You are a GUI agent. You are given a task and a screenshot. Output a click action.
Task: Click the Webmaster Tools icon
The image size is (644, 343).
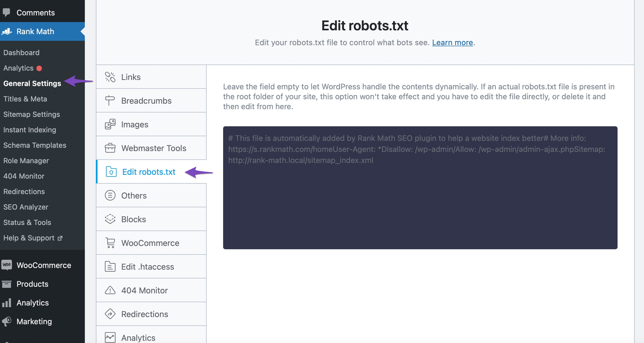110,148
